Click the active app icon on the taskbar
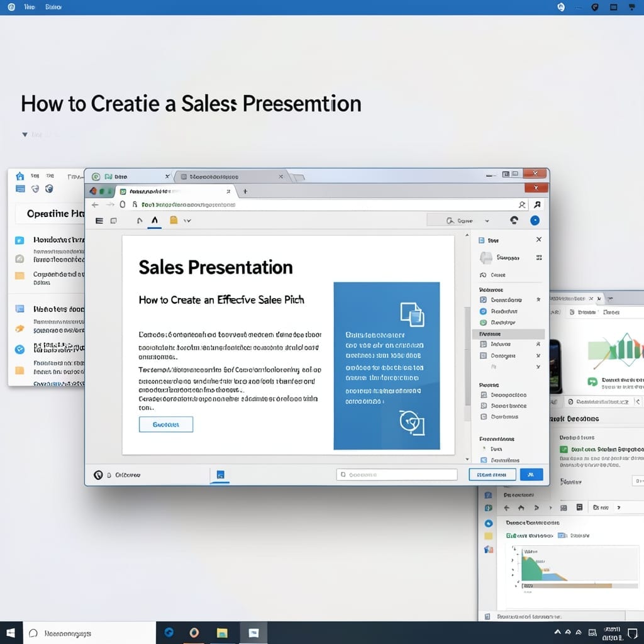The image size is (644, 644). 253,633
